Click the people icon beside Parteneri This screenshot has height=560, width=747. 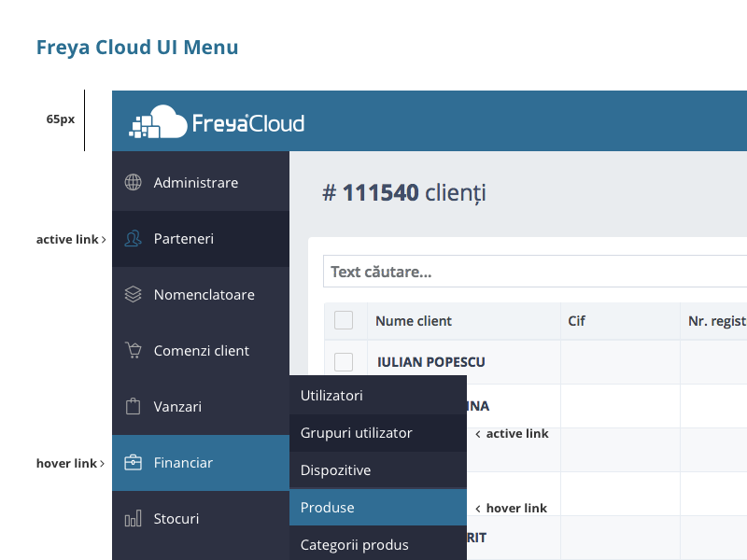tap(132, 238)
